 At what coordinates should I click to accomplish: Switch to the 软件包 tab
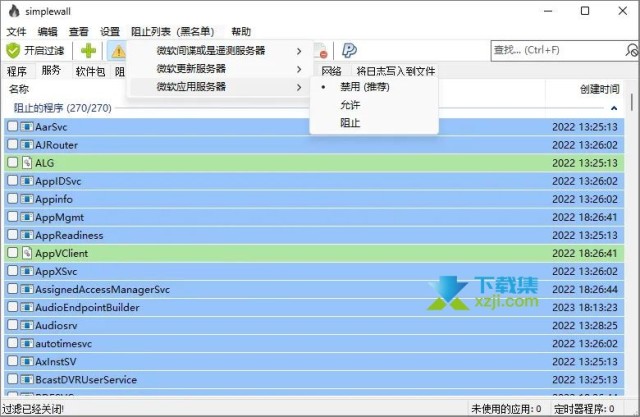[90, 71]
